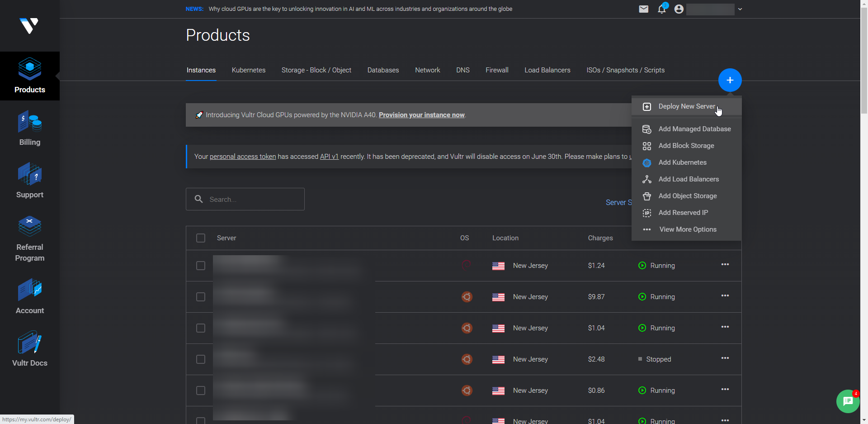Image resolution: width=868 pixels, height=424 pixels.
Task: Open the notifications bell
Action: tap(662, 9)
